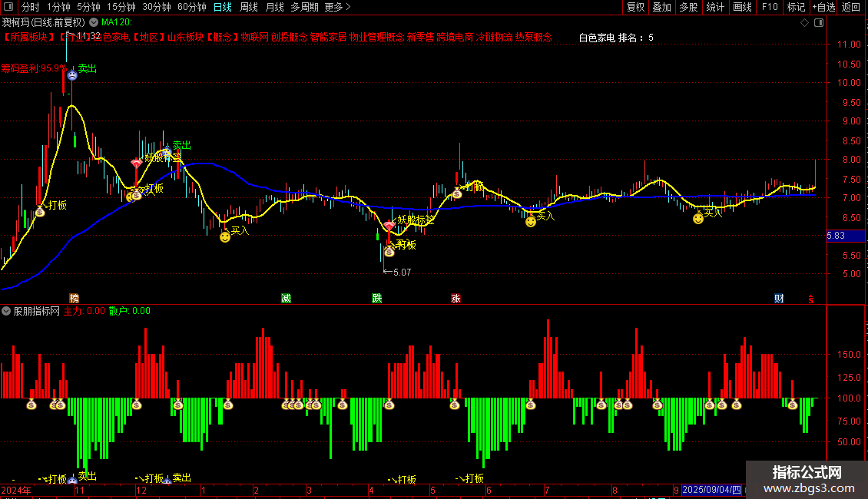Click the red $ marker at bottom right
868x499 pixels.
point(811,299)
